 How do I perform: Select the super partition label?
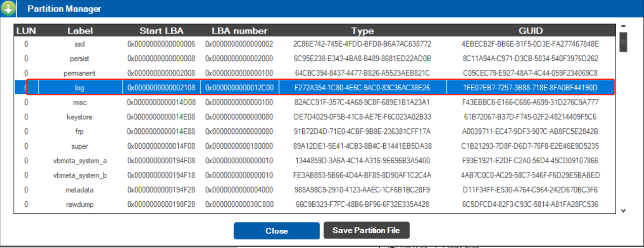point(79,147)
